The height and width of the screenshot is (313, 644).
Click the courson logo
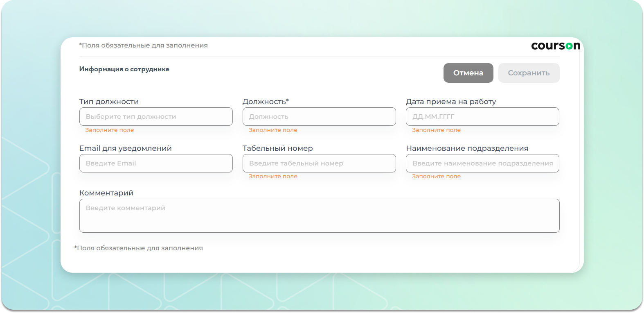pos(555,46)
